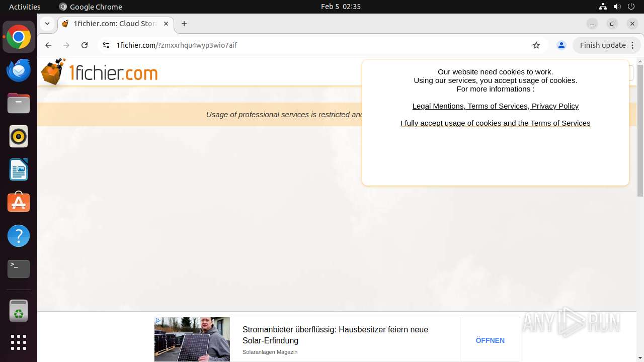Viewport: 644px width, 362px height.
Task: Open Google Chrome from the dock
Action: tap(19, 37)
